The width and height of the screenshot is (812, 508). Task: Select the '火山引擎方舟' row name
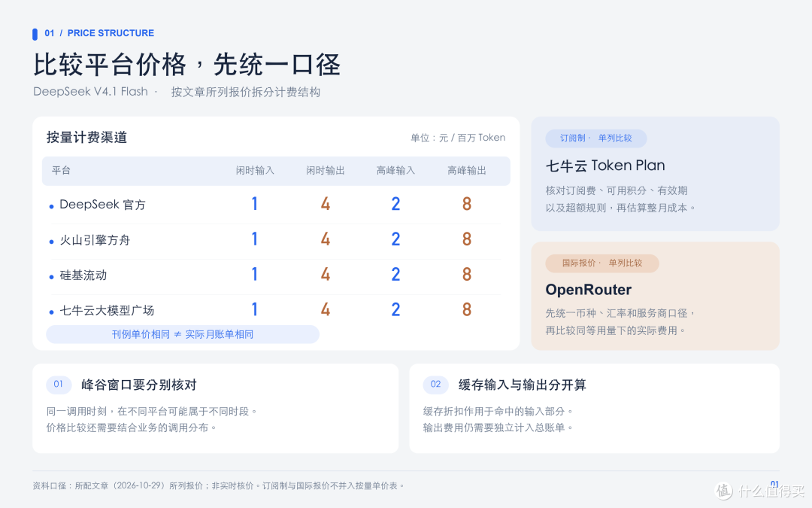[x=95, y=240]
